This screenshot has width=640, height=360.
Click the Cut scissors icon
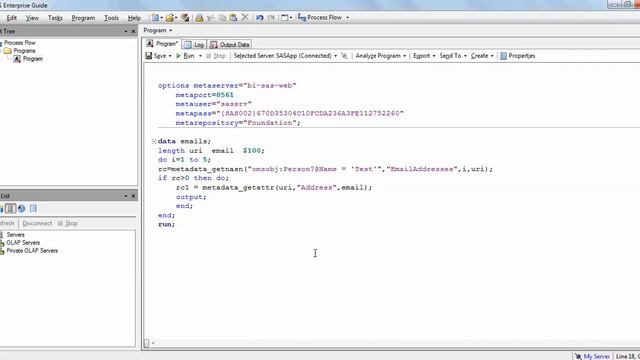pyautogui.click(x=211, y=18)
